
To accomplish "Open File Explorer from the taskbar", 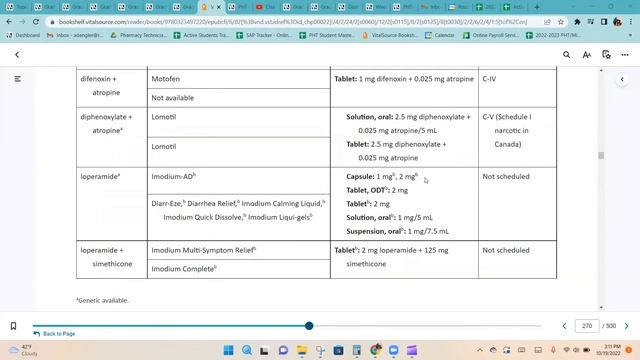I will (x=302, y=350).
